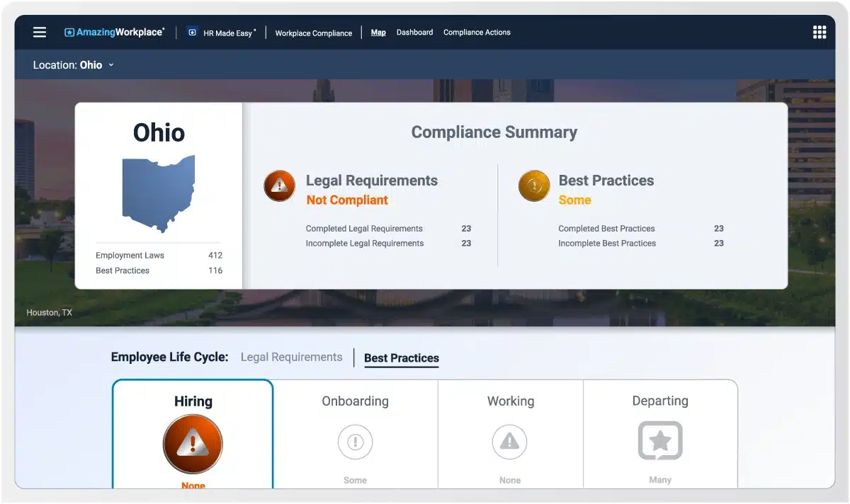Select the Hiring stage card
The width and height of the screenshot is (850, 504).
(x=193, y=434)
